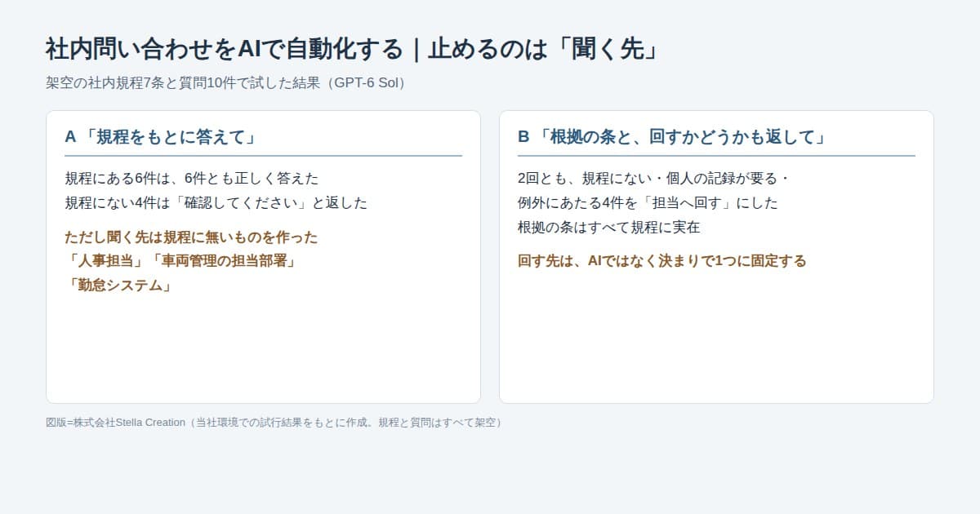
Task: Click the footer credit 図版=株式会社Stella Creation
Action: (115, 423)
